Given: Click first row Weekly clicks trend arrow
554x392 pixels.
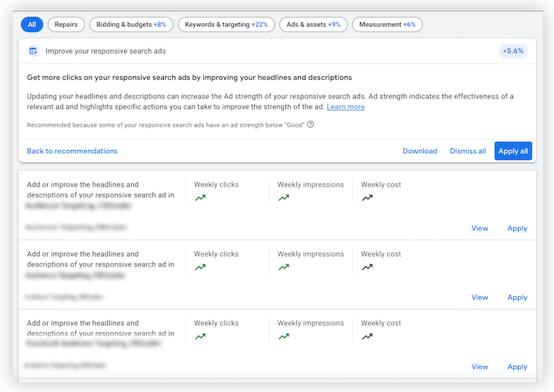Looking at the screenshot, I should pos(200,198).
